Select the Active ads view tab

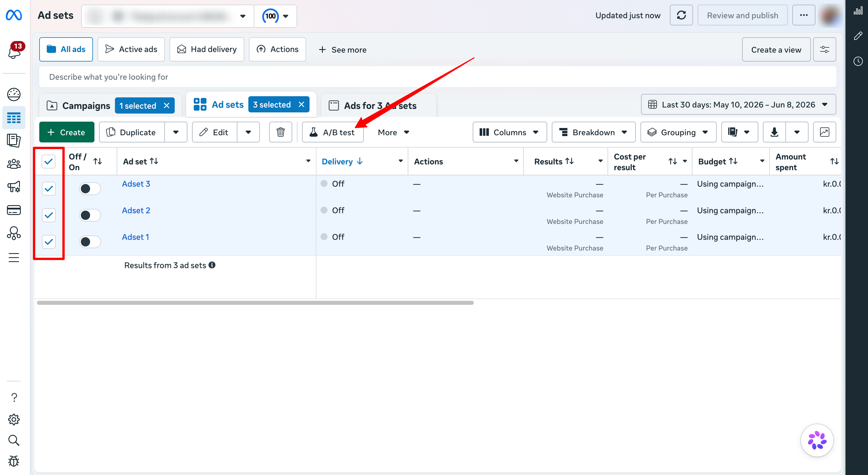tap(131, 49)
